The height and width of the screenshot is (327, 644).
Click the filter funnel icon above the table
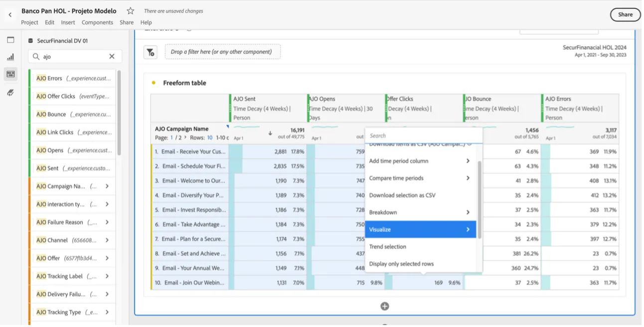click(151, 52)
